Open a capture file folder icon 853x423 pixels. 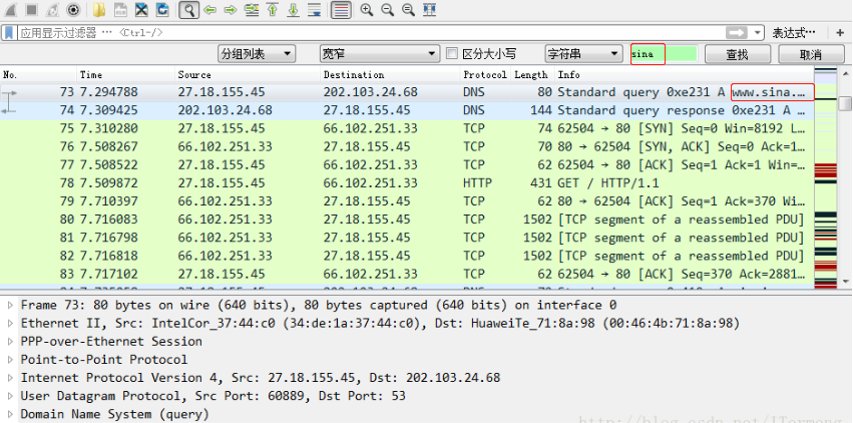[99, 10]
